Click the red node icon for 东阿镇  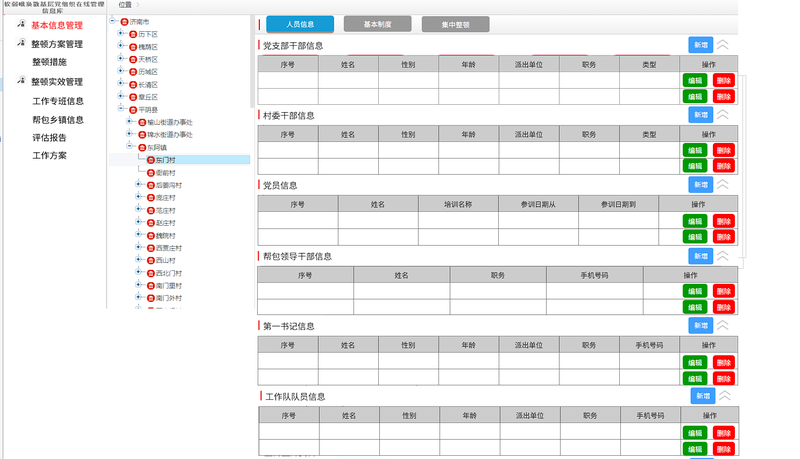tap(142, 147)
